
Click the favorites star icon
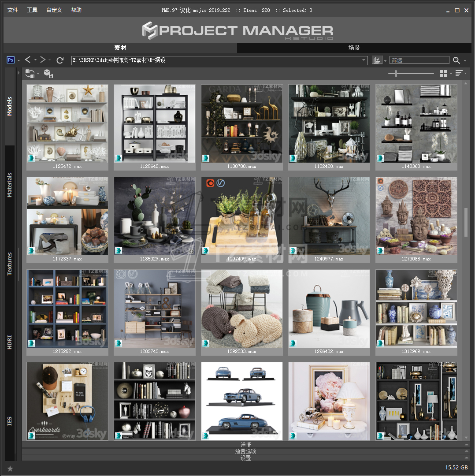[10, 468]
